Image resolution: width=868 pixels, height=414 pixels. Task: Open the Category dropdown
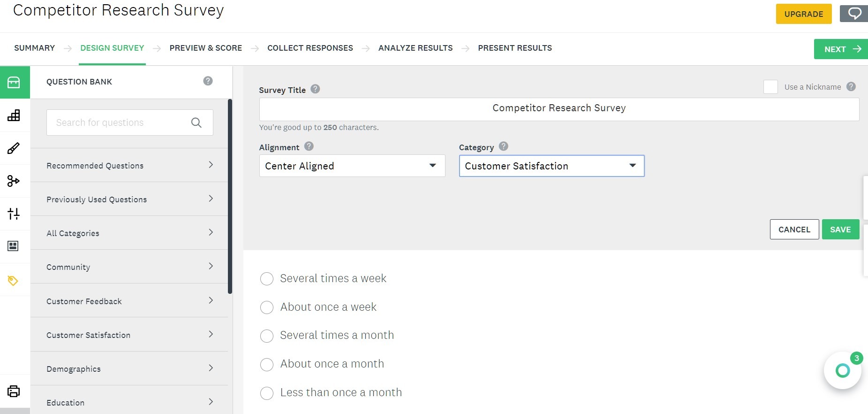pyautogui.click(x=551, y=166)
